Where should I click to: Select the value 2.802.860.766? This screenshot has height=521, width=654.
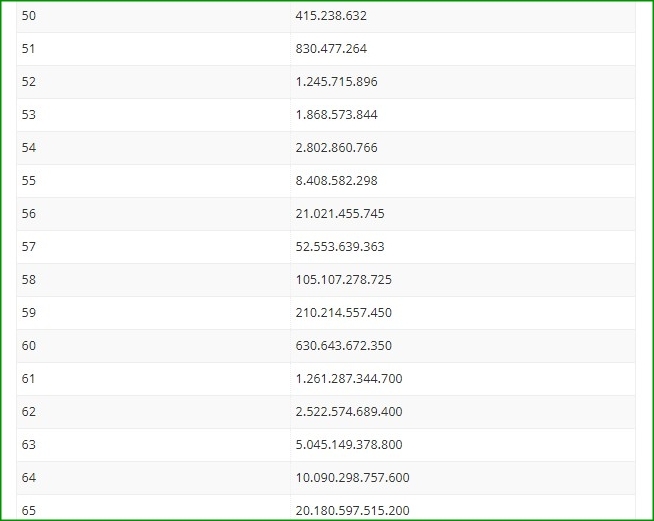pos(336,148)
